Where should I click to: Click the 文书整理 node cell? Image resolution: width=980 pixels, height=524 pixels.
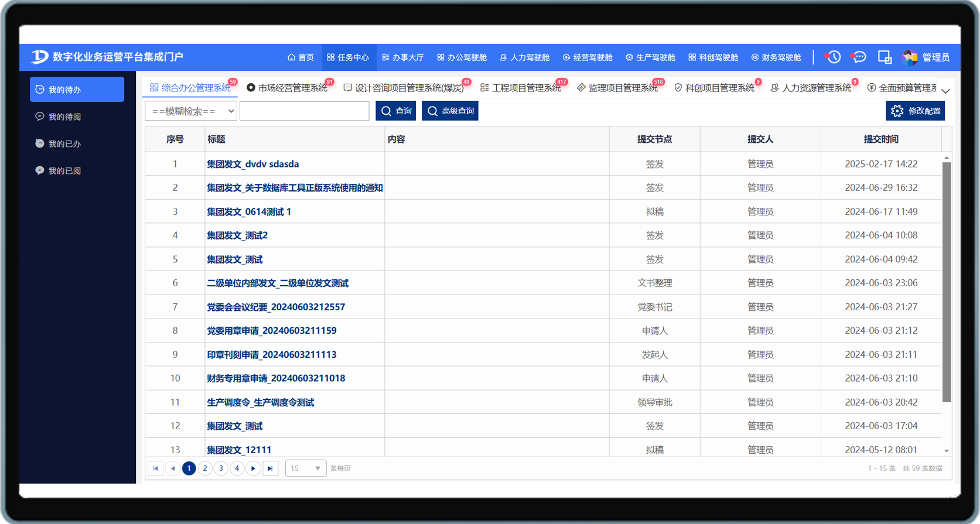pos(655,283)
